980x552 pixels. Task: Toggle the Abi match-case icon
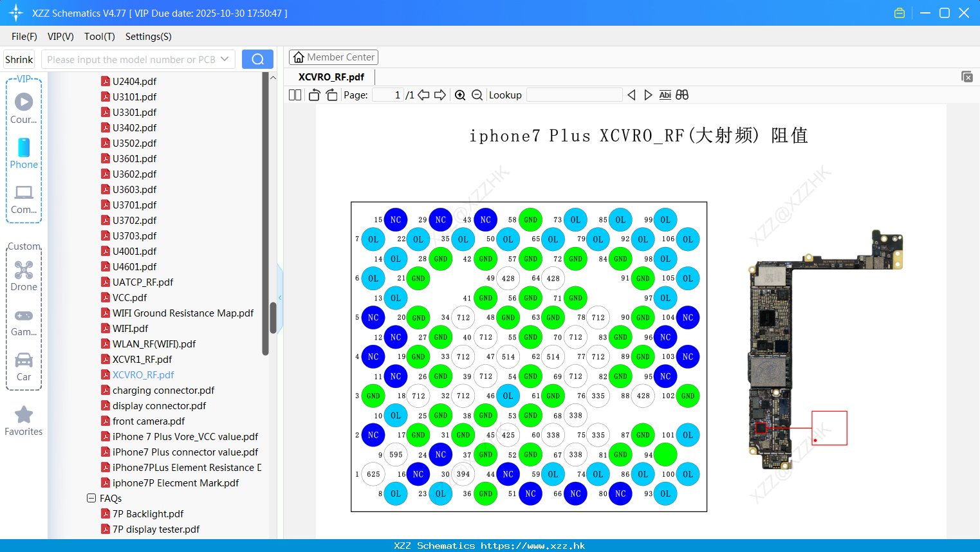pyautogui.click(x=665, y=95)
